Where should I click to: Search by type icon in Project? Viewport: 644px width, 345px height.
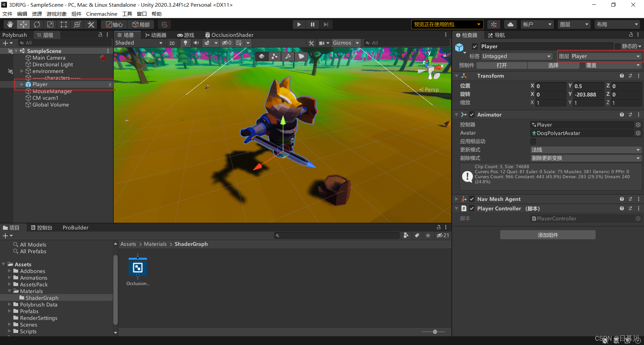click(x=406, y=235)
